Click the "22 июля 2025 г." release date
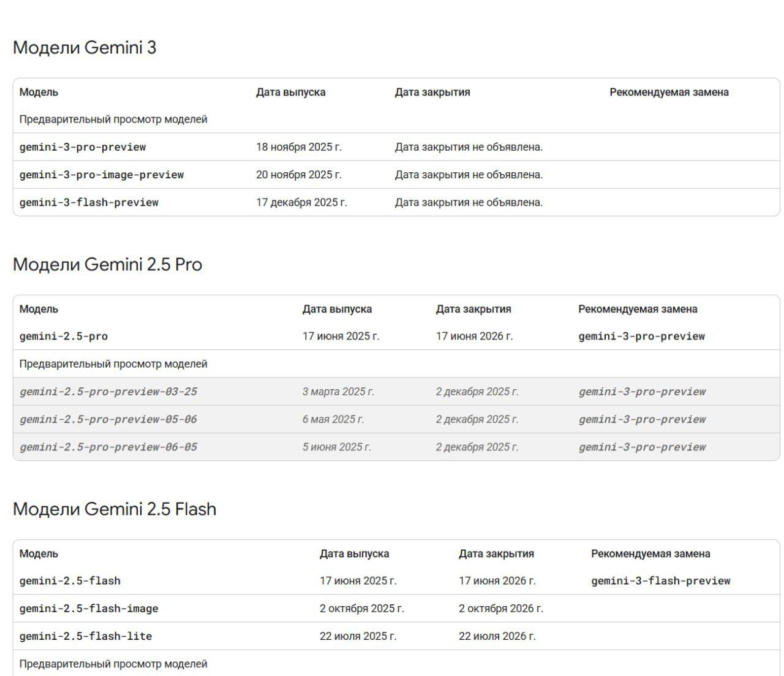Screen dimensions: 784x676 (x=358, y=636)
